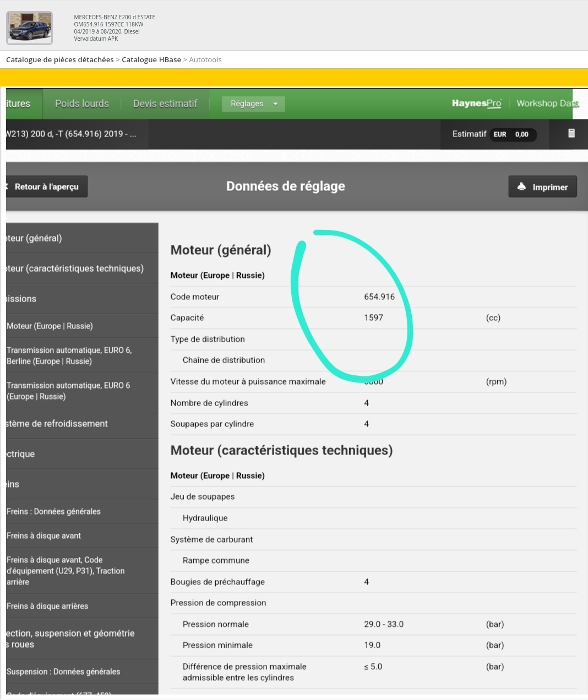Click the Code moteur value 654.916
Viewport: 588px width, 700px height.
pyautogui.click(x=379, y=297)
